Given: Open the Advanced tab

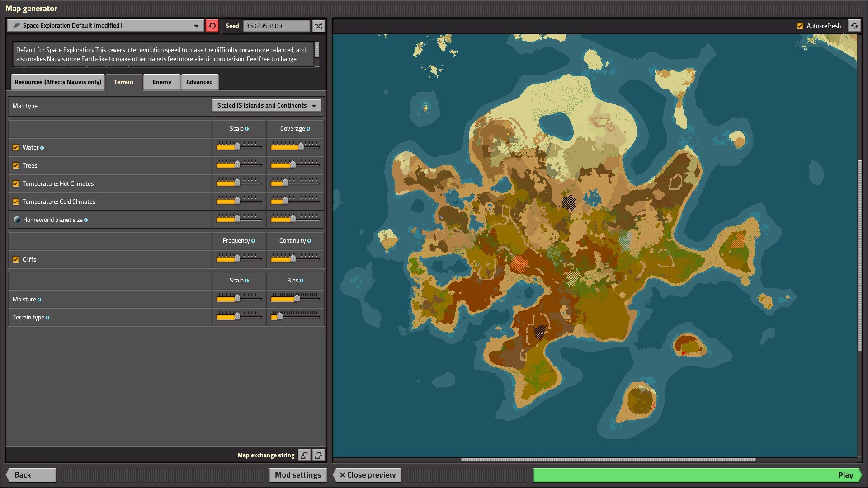Looking at the screenshot, I should (x=199, y=82).
